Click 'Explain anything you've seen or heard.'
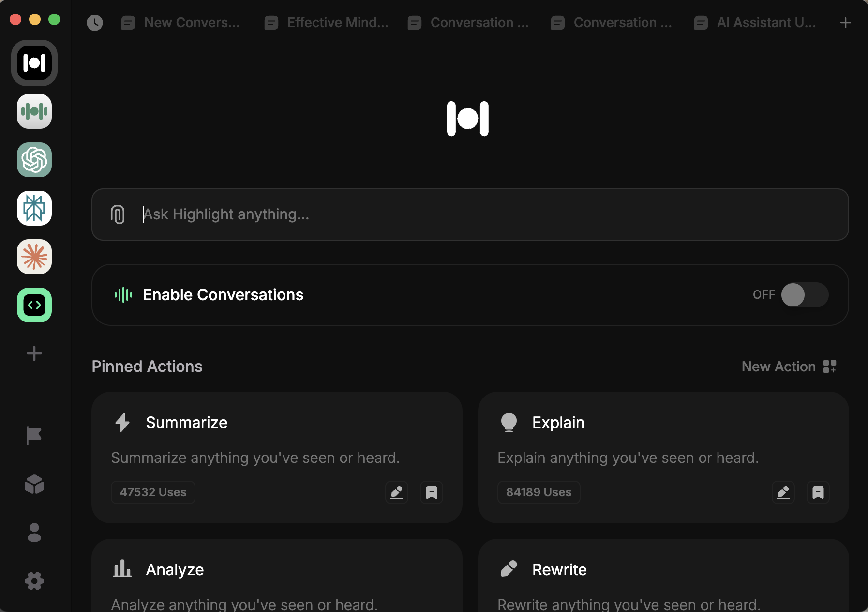The image size is (868, 612). [628, 458]
